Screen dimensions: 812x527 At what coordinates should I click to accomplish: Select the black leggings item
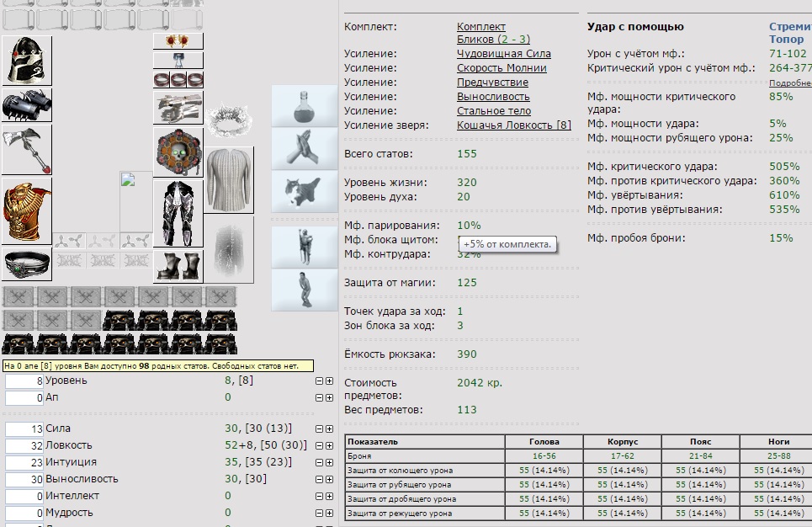(178, 214)
